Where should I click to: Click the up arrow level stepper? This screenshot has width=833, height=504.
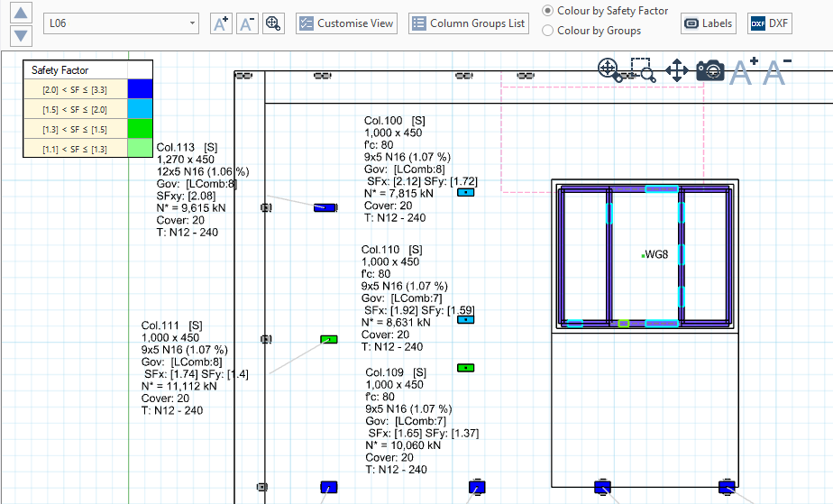[x=23, y=13]
